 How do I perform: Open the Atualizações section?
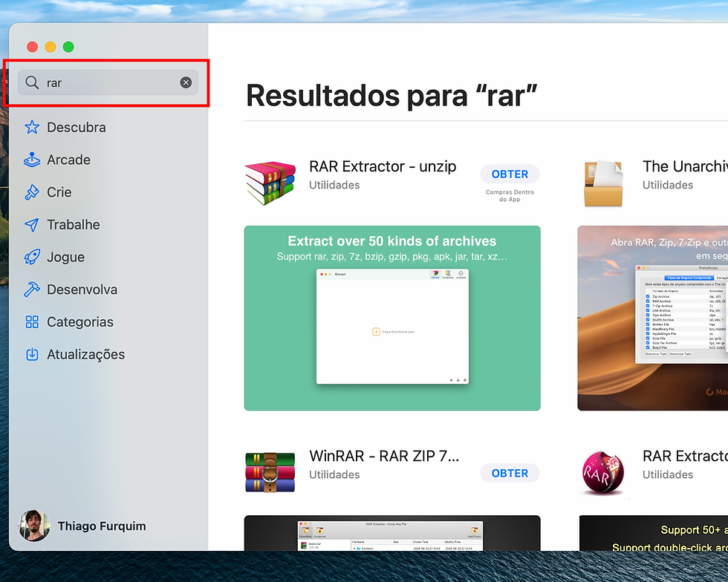[x=86, y=355]
